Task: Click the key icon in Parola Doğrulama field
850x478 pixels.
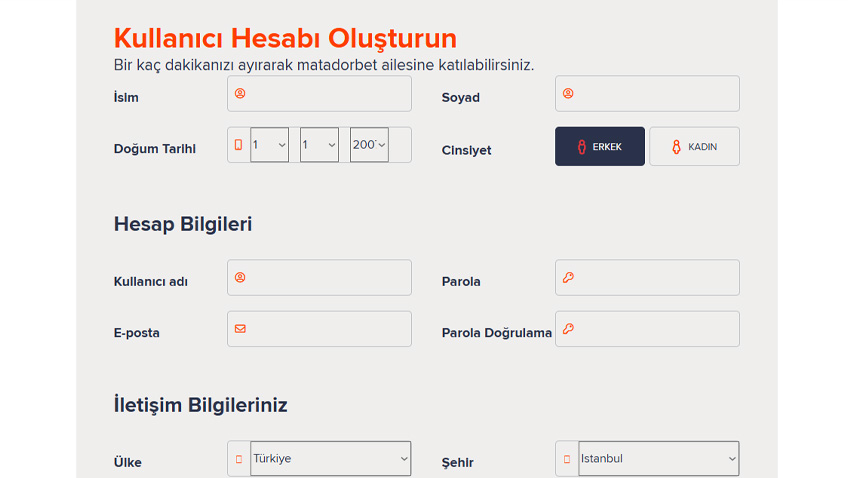Action: click(x=568, y=328)
